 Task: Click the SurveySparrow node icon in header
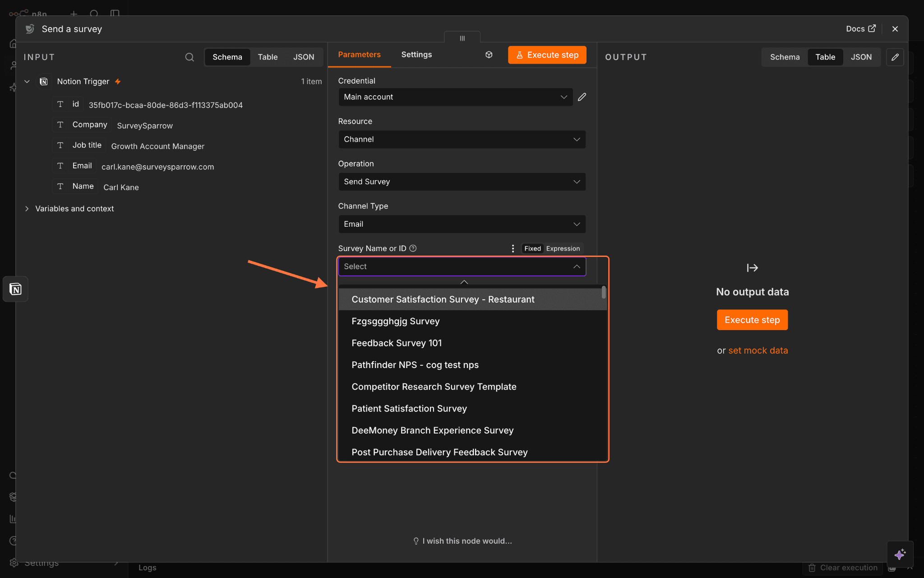pyautogui.click(x=30, y=29)
